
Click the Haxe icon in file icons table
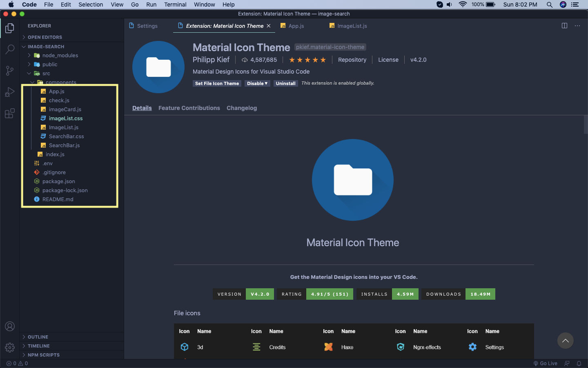pos(328,347)
